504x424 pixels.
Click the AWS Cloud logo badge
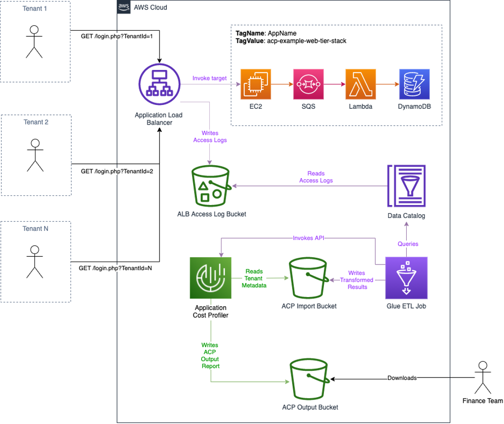point(123,7)
